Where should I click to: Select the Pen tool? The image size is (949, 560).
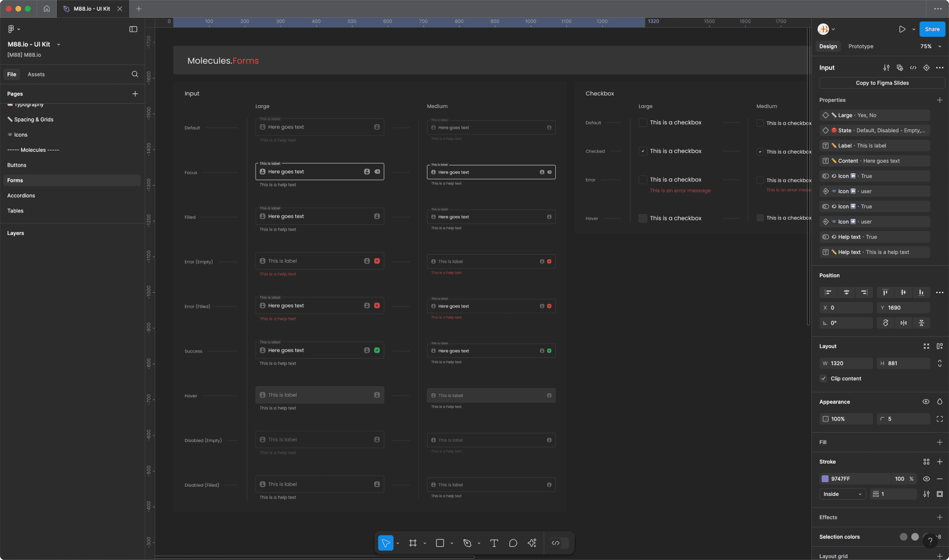(468, 543)
